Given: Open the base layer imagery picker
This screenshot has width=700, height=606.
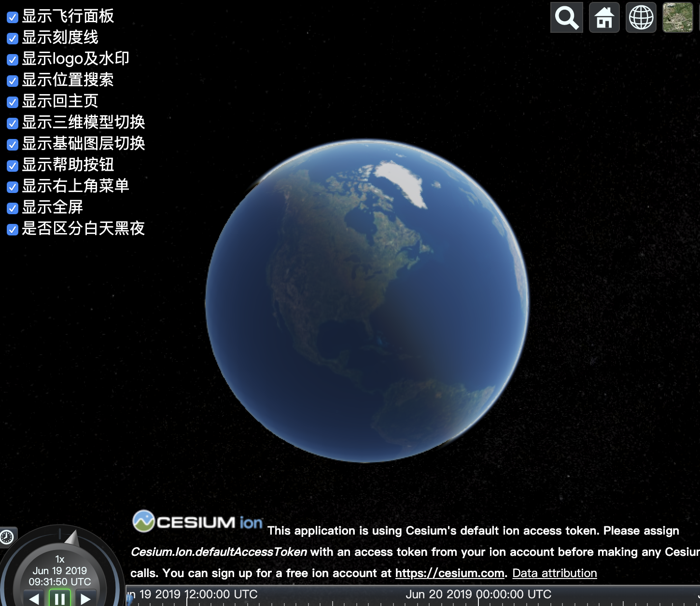Looking at the screenshot, I should click(678, 17).
